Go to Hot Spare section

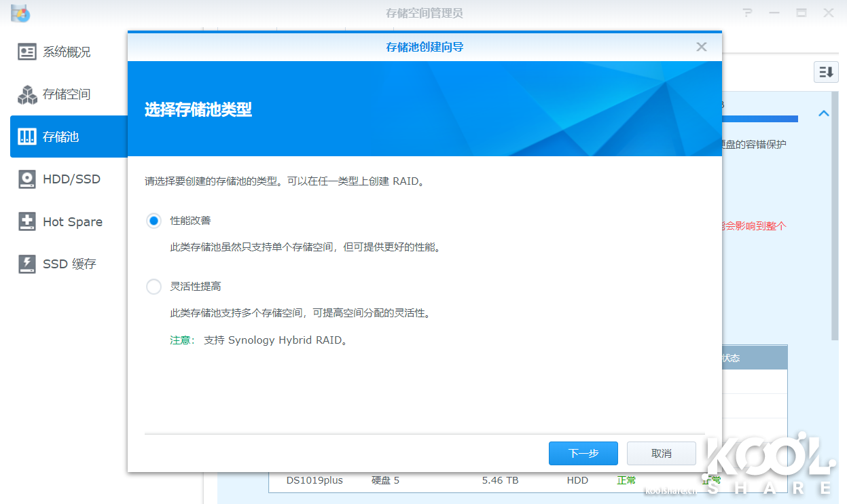[72, 221]
